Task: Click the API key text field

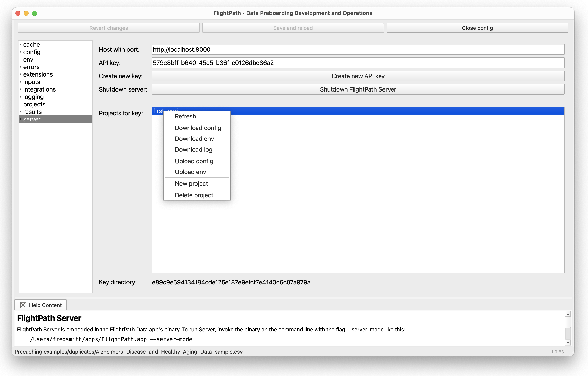Action: point(358,63)
